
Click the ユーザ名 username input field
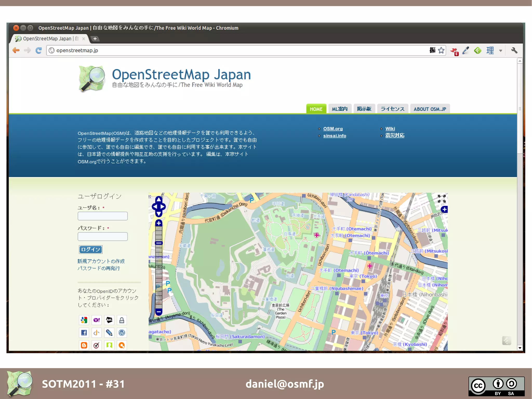coord(103,216)
